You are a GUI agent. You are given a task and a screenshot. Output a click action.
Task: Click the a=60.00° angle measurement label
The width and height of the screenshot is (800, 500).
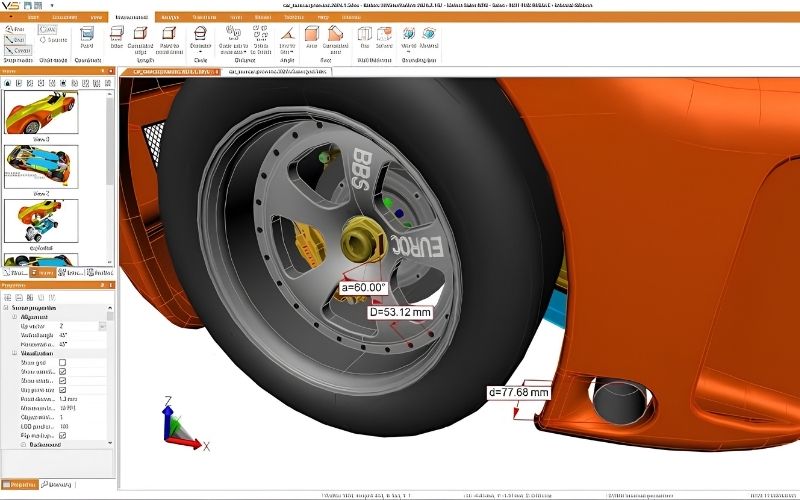363,288
